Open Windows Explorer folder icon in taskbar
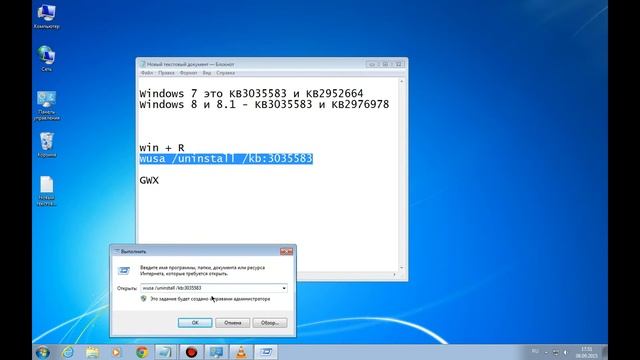 tap(92, 352)
